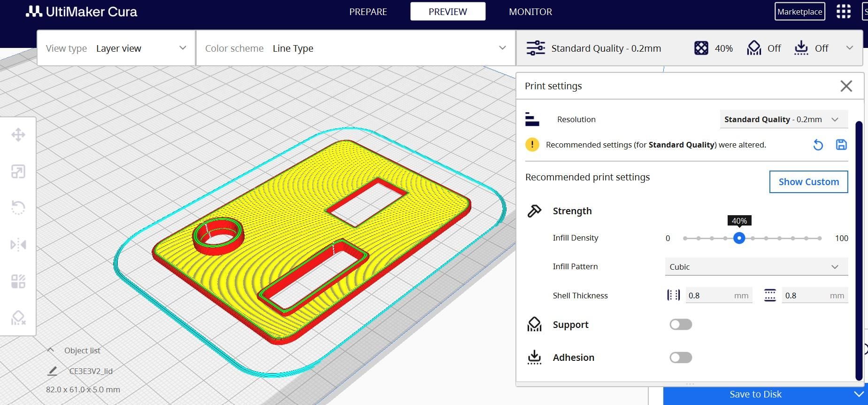Select the Rotate tool in left toolbar
The width and height of the screenshot is (868, 405).
click(x=18, y=208)
